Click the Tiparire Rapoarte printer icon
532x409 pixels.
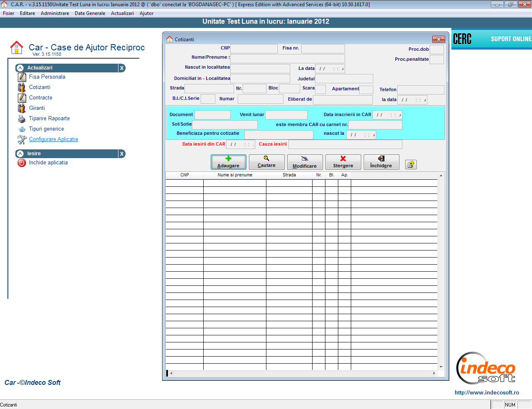point(22,119)
